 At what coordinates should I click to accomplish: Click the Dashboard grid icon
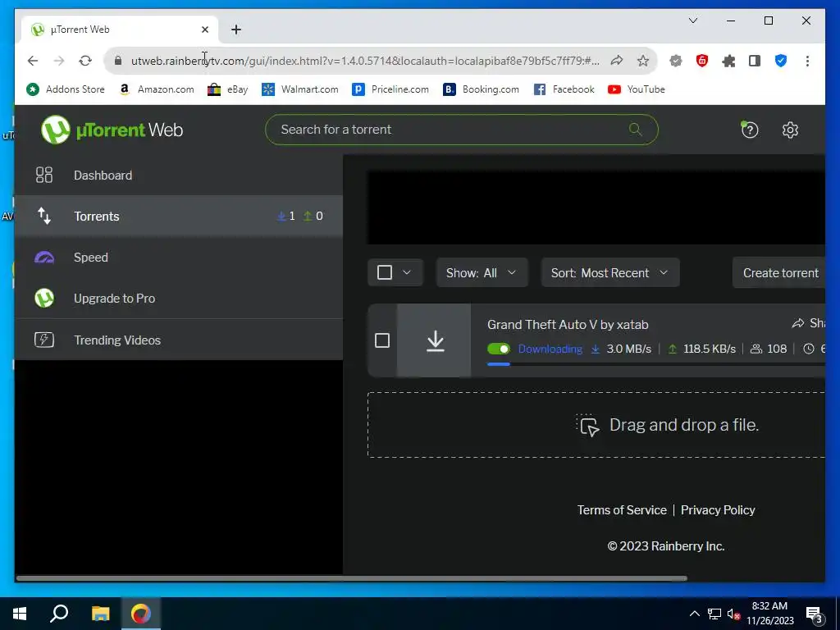[x=44, y=176]
